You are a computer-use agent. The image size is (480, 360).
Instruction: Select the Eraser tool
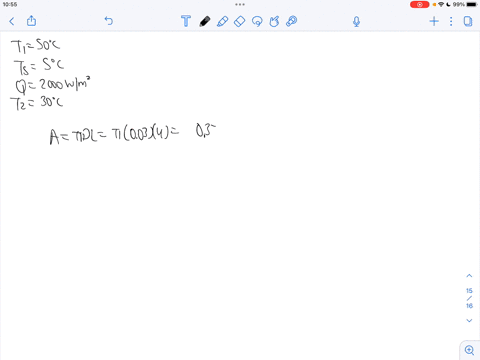coord(239,21)
